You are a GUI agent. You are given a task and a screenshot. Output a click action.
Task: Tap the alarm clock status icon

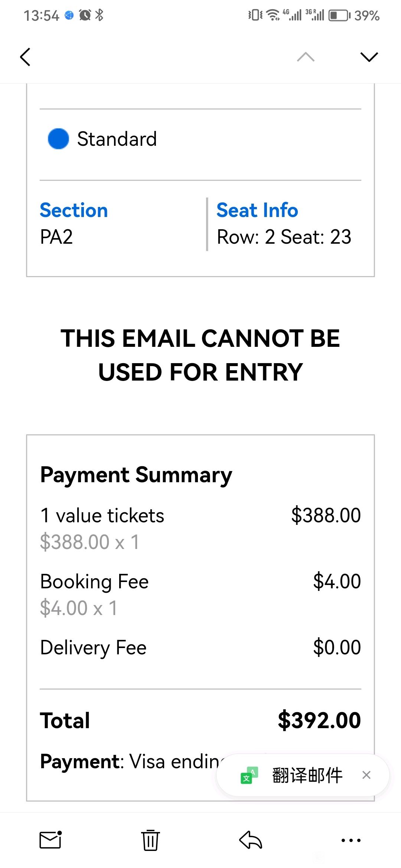pos(85,15)
